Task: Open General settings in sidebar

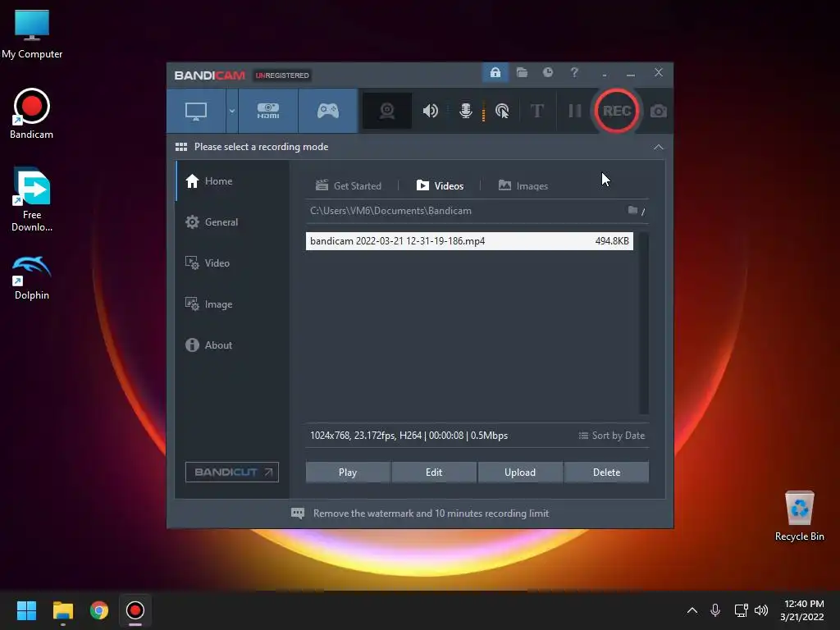Action: click(232, 221)
